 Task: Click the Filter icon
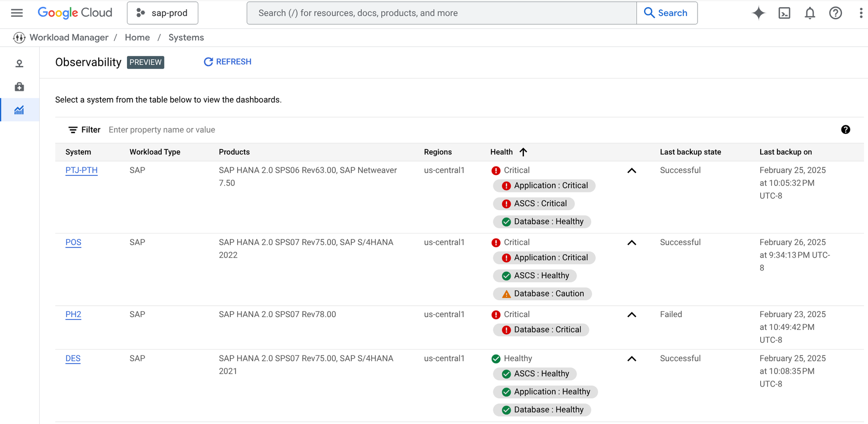(73, 130)
